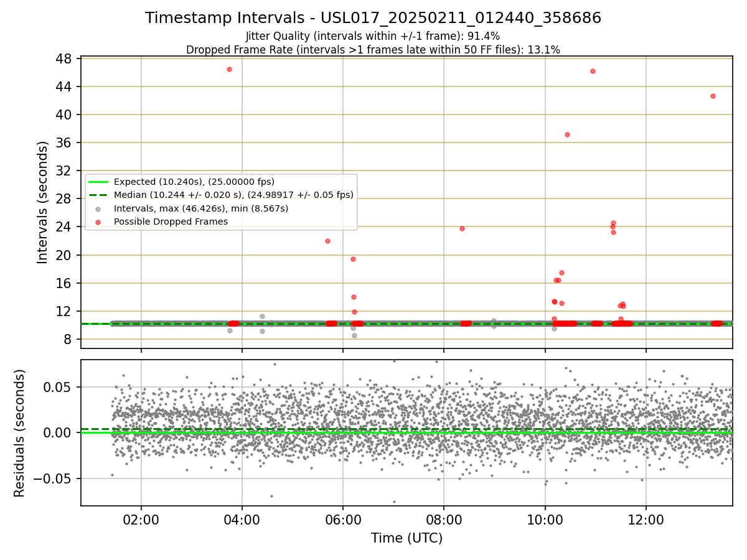
Task: Click the red point near 19.4 s after 06:00
Action: click(353, 259)
